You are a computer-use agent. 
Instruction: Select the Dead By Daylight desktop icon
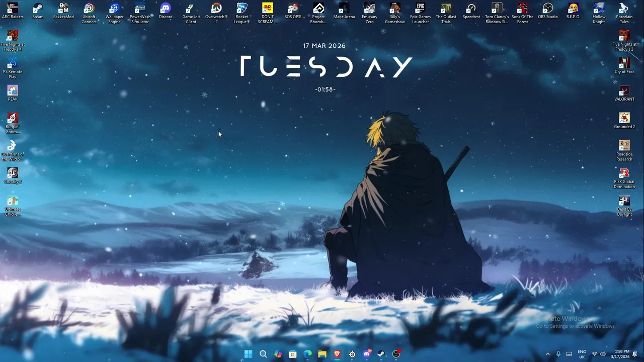pos(624,206)
